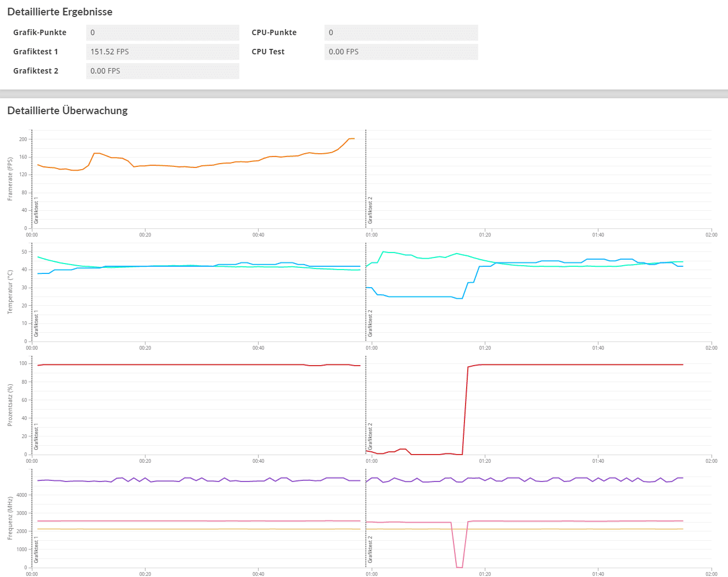Image resolution: width=728 pixels, height=577 pixels.
Task: Click the 02:00 tick below framerate chart
Action: pos(711,235)
